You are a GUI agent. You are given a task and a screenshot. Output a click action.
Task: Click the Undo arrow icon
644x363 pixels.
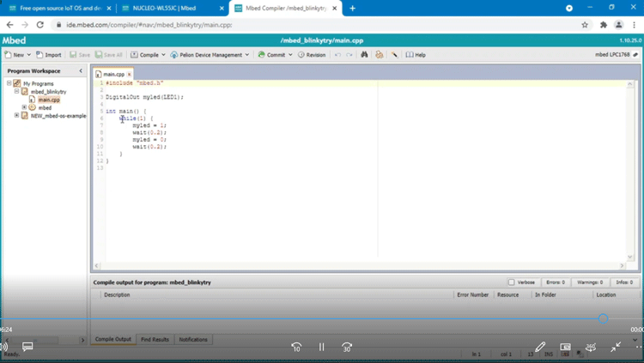tap(337, 55)
